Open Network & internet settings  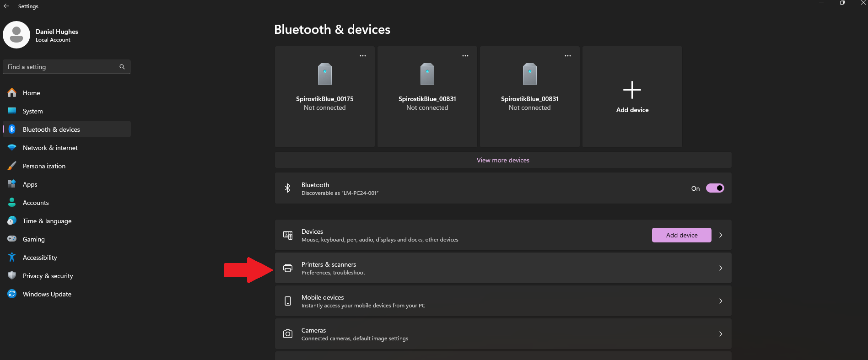[x=67, y=148]
